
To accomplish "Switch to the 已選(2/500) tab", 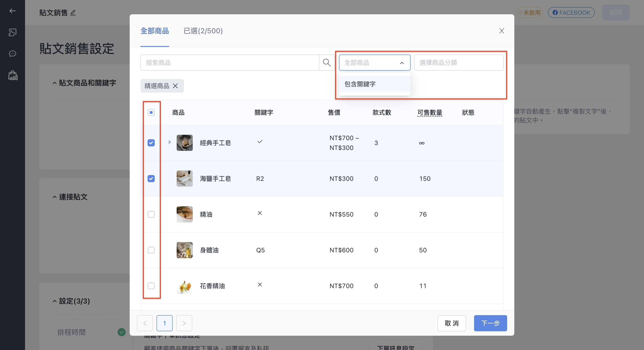I will pos(203,31).
